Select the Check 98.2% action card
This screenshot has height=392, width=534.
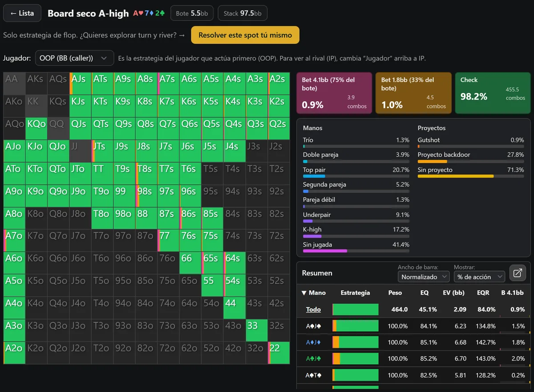[493, 93]
